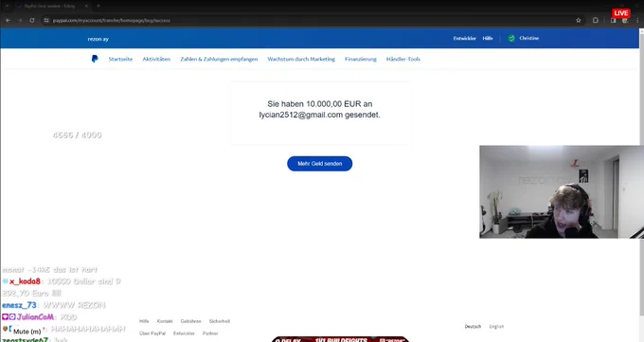Screen dimensions: 644x342
Task: Click the Hilfe link in the header
Action: click(488, 38)
